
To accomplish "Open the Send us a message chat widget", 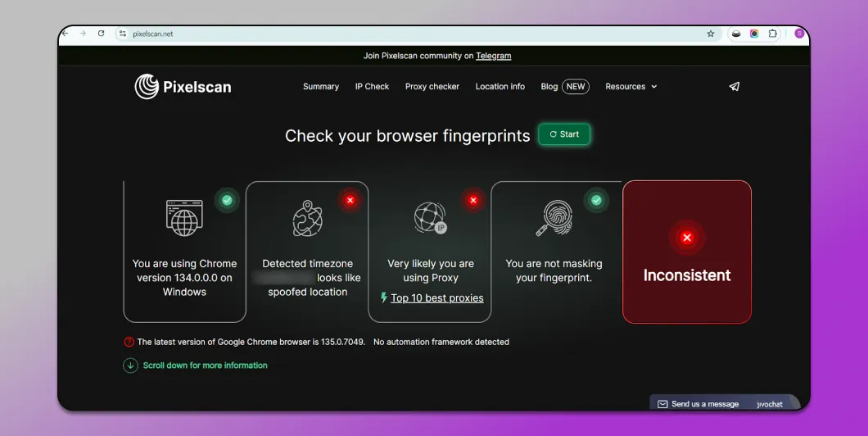I will click(704, 404).
